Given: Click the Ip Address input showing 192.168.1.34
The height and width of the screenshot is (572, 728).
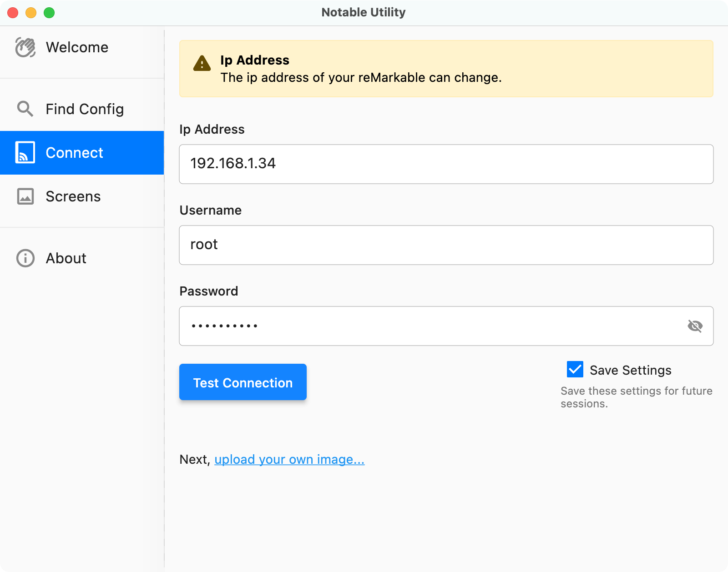Looking at the screenshot, I should coord(446,164).
